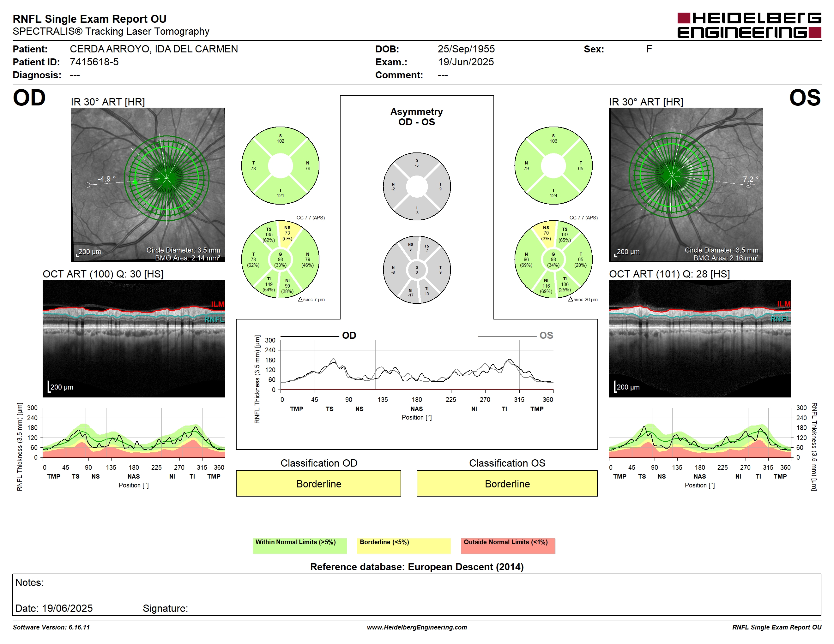Click the OCT ART (101) Q: 28 label

pos(669,274)
